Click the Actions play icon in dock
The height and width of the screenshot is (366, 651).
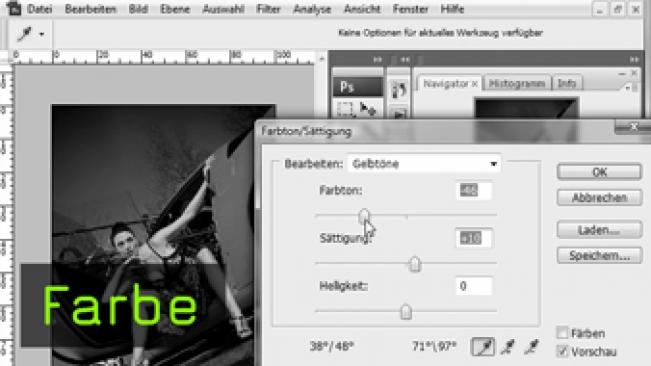pyautogui.click(x=399, y=114)
